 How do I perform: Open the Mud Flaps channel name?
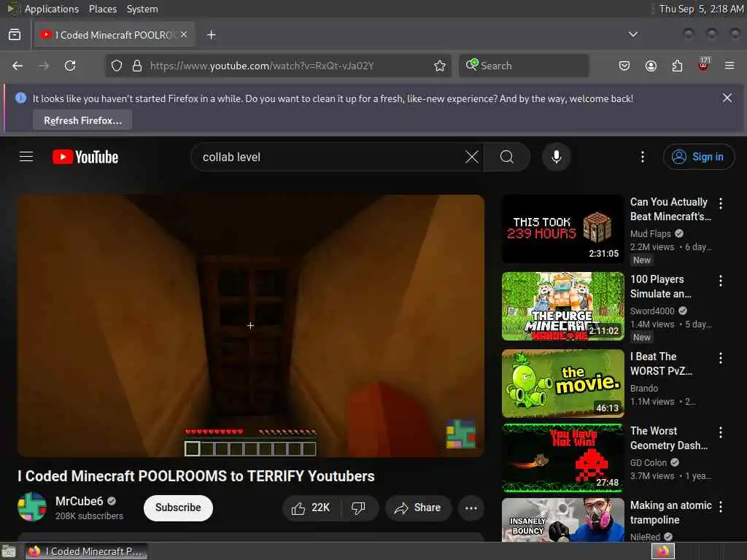click(x=650, y=234)
